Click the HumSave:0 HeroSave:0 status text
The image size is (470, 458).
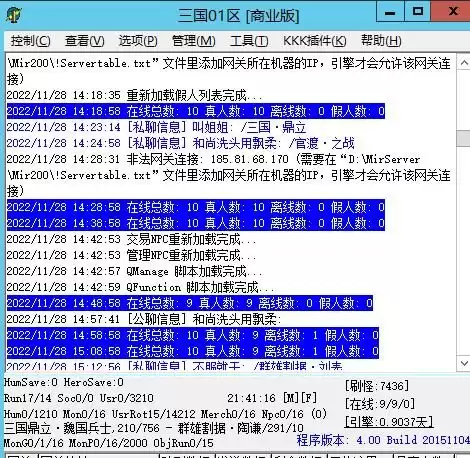[64, 382]
